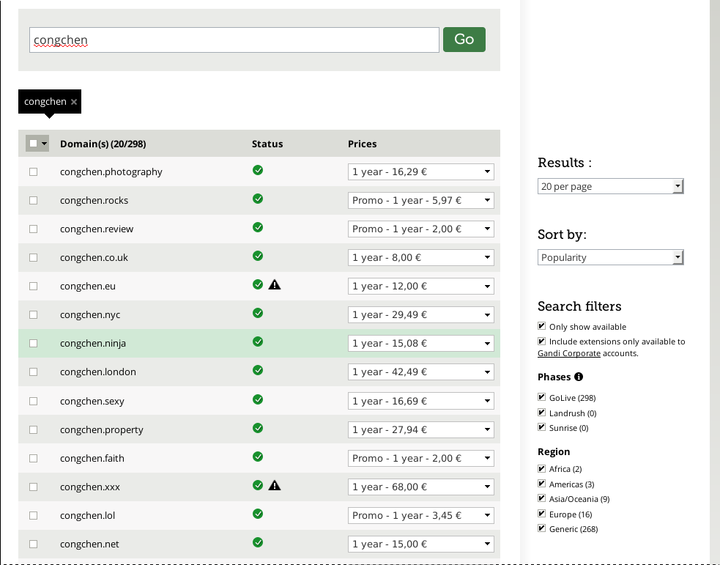Viewport: 720px width, 565px height.
Task: Click the green availability checkmark for congchen.photography
Action: click(x=258, y=171)
